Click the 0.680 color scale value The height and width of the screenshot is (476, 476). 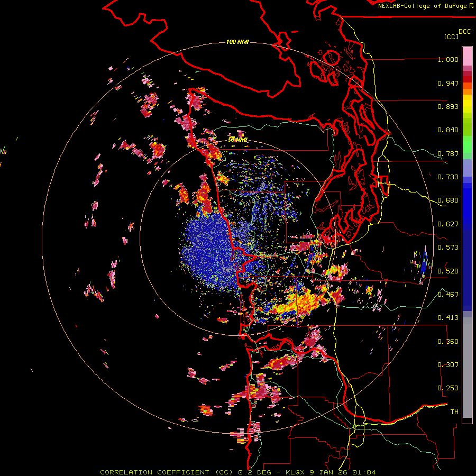click(x=448, y=200)
